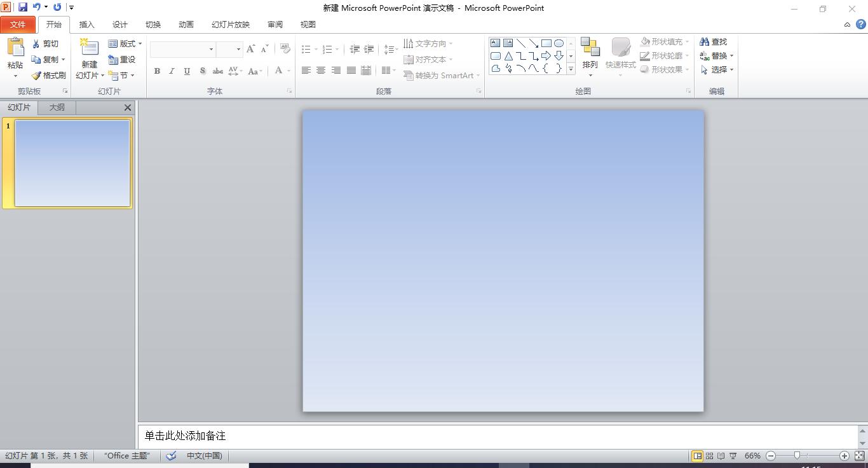
Task: Switch to the 插入 ribbon tab
Action: tap(86, 24)
